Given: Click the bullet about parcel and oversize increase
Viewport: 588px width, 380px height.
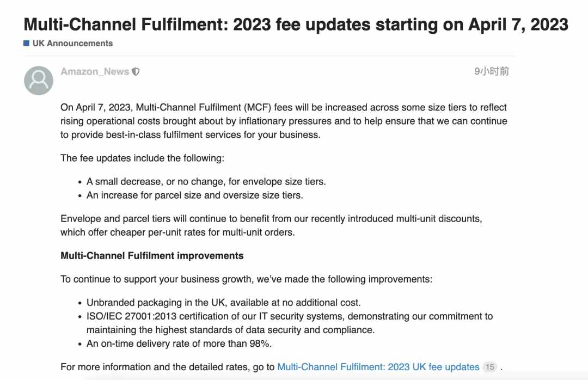Looking at the screenshot, I should tap(194, 195).
